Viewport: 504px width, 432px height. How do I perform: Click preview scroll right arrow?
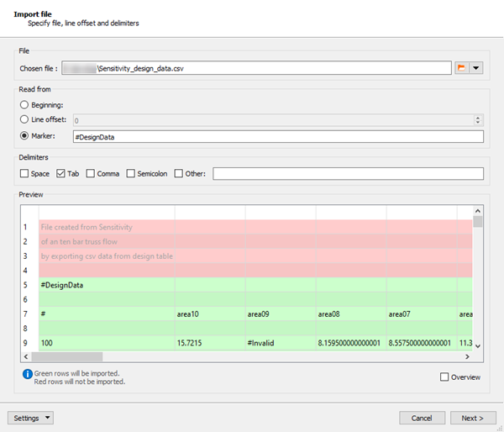467,356
